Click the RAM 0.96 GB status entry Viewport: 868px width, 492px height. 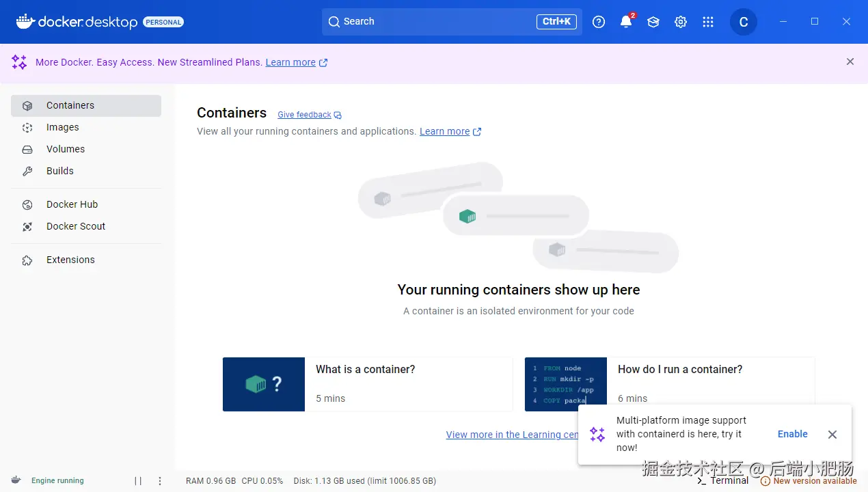point(211,481)
